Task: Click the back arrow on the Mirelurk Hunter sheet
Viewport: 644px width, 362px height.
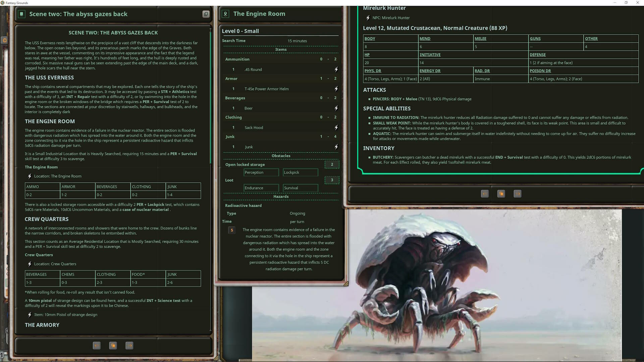Action: pos(484,194)
